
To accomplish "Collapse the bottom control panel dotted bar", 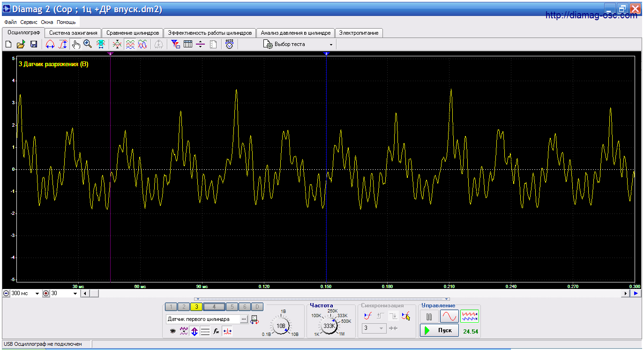I will point(322,299).
